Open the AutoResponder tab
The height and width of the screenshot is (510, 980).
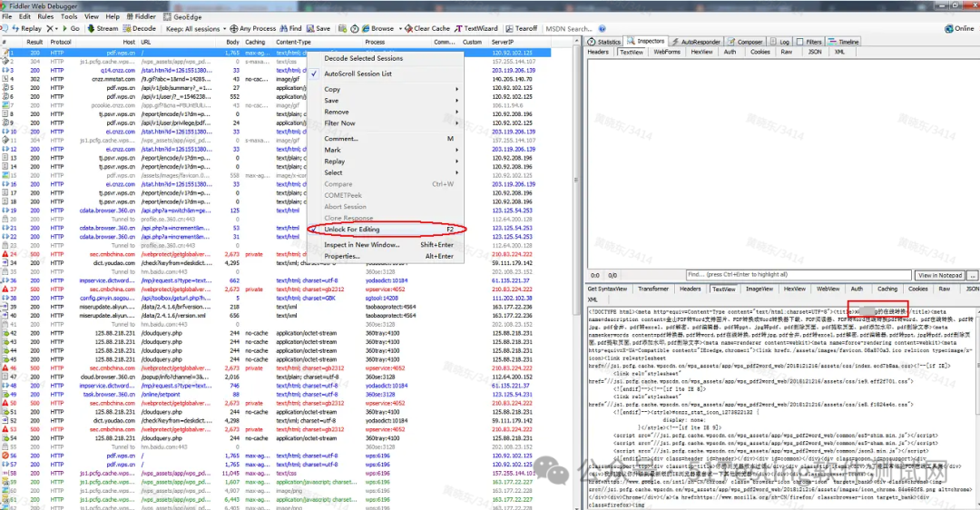(696, 42)
